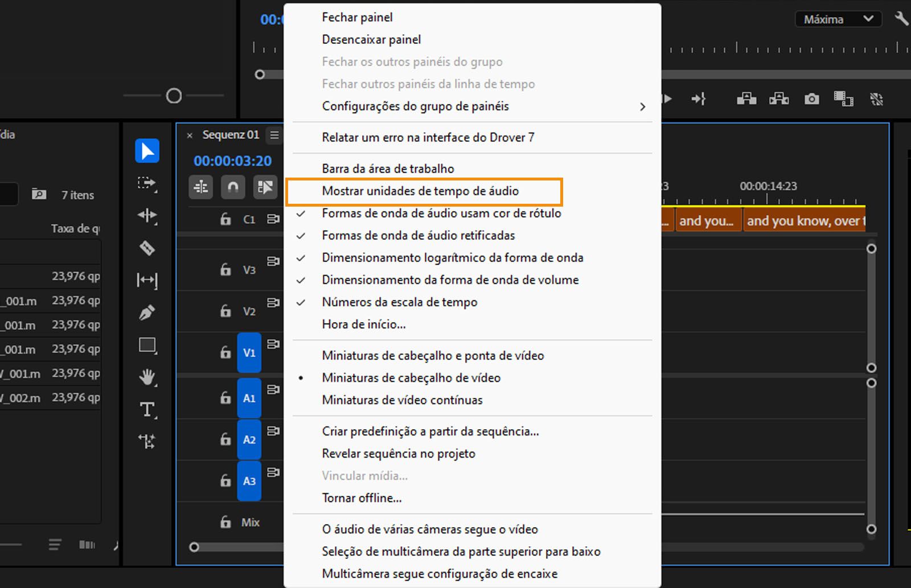Click 'Revelar sequência no projeto'

399,454
